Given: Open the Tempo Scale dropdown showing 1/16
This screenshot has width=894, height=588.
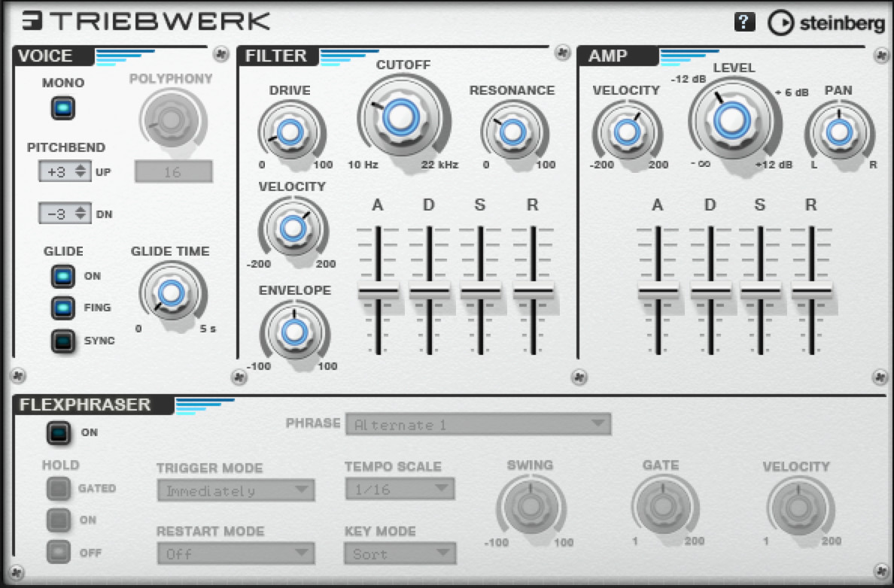Looking at the screenshot, I should point(400,488).
